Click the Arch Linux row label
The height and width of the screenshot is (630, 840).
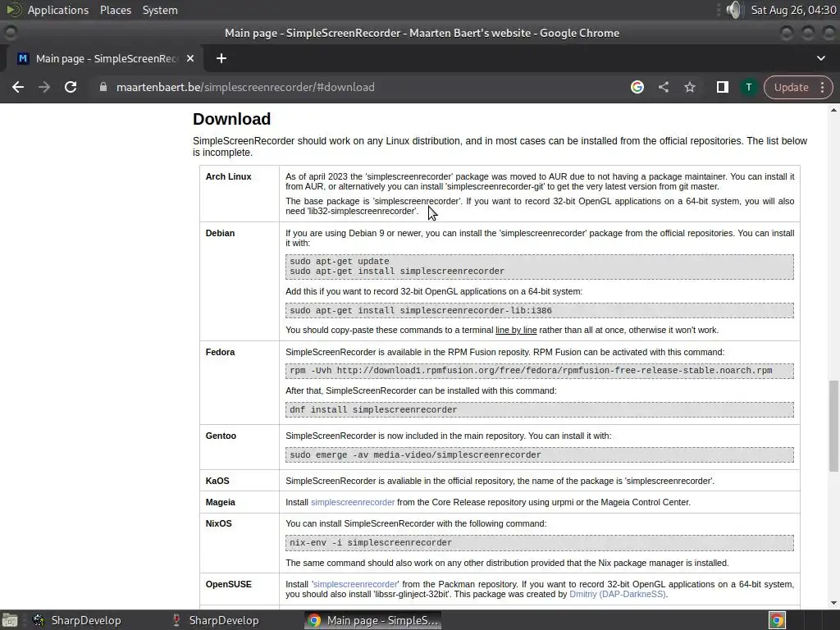pyautogui.click(x=228, y=176)
